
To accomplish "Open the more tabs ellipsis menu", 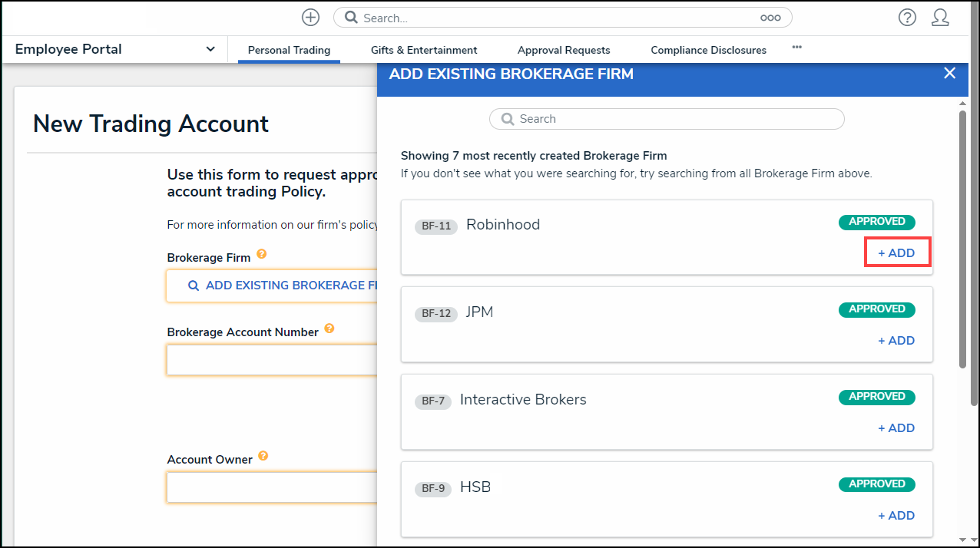I will (796, 48).
